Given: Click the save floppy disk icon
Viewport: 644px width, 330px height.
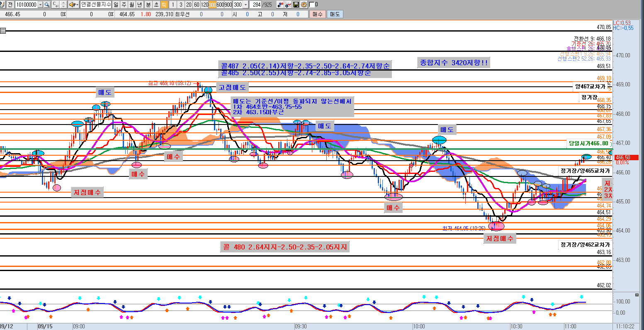Looking at the screenshot, I should [x=296, y=5].
